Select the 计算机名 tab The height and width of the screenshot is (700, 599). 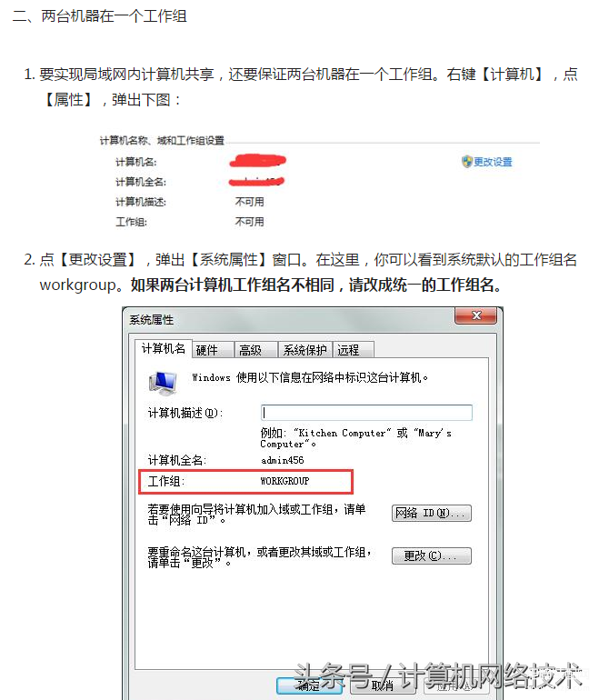[x=164, y=349]
